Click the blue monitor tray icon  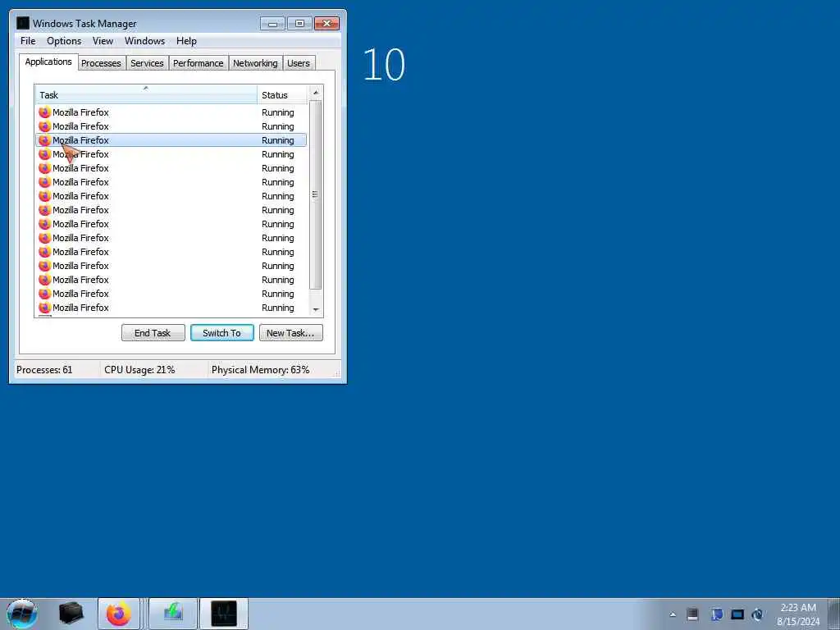(x=737, y=614)
